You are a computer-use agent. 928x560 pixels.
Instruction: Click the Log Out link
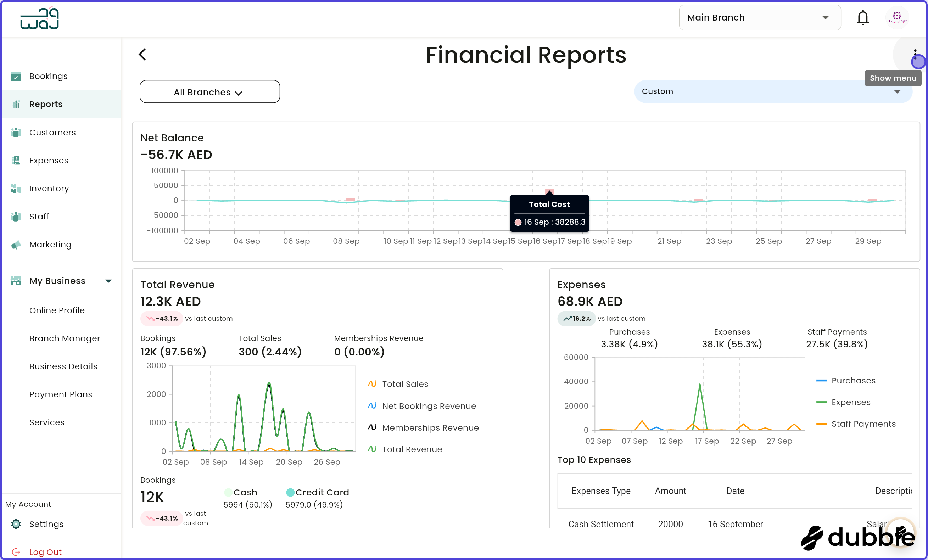pyautogui.click(x=45, y=552)
